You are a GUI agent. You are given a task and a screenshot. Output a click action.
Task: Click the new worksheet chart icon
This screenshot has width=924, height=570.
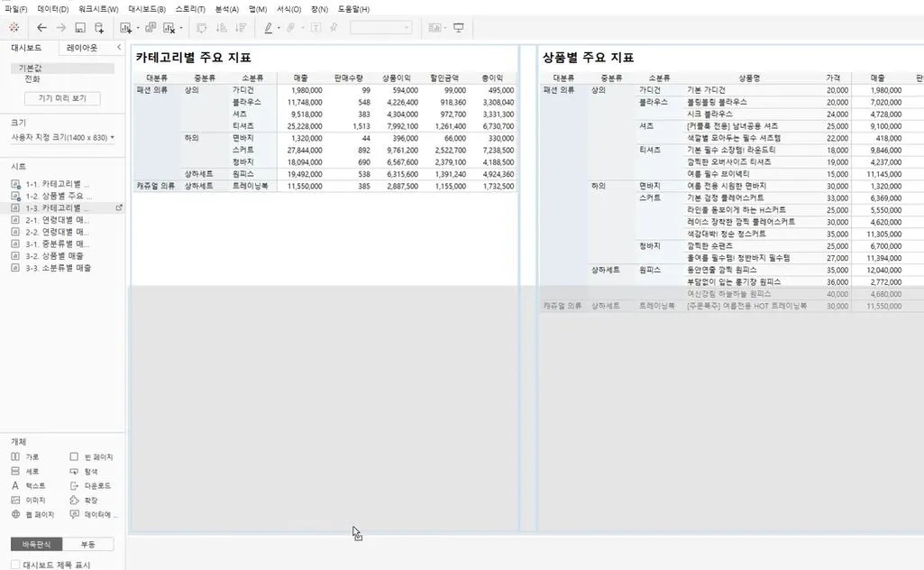pyautogui.click(x=125, y=28)
